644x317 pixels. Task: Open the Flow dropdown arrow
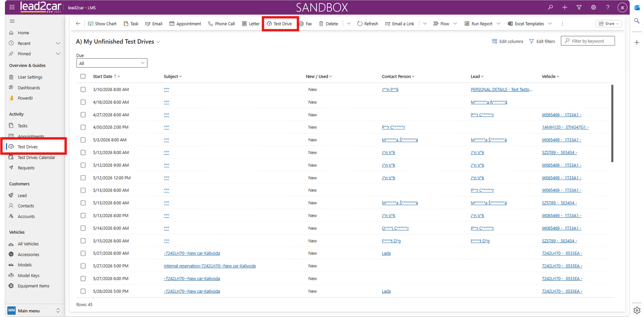coord(455,24)
